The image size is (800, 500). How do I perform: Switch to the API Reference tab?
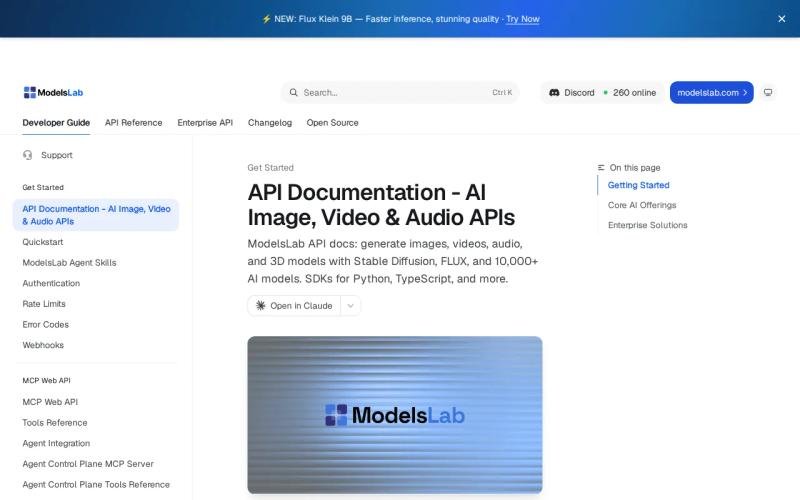(134, 123)
